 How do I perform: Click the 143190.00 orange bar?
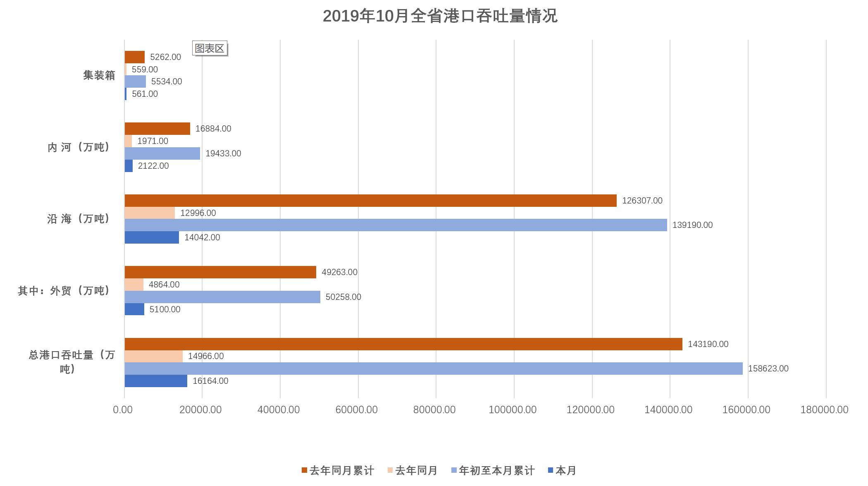tap(403, 344)
